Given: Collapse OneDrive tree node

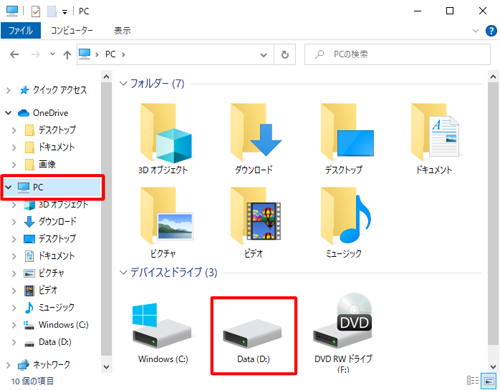Looking at the screenshot, I should [8, 113].
